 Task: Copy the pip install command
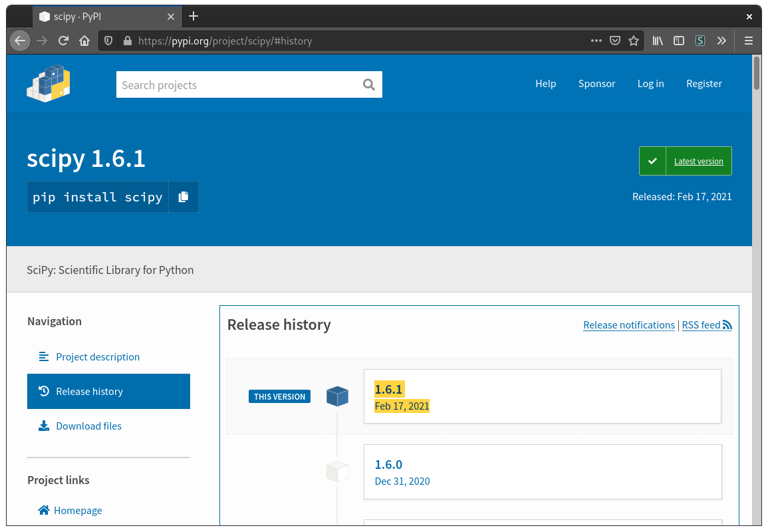tap(184, 197)
